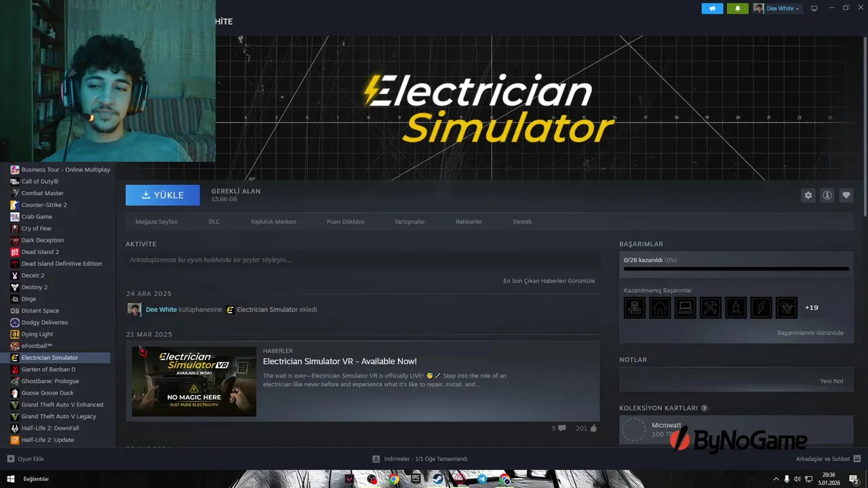Open İndirmeler downloads status
Screen dimensions: 868x488
click(x=420, y=459)
